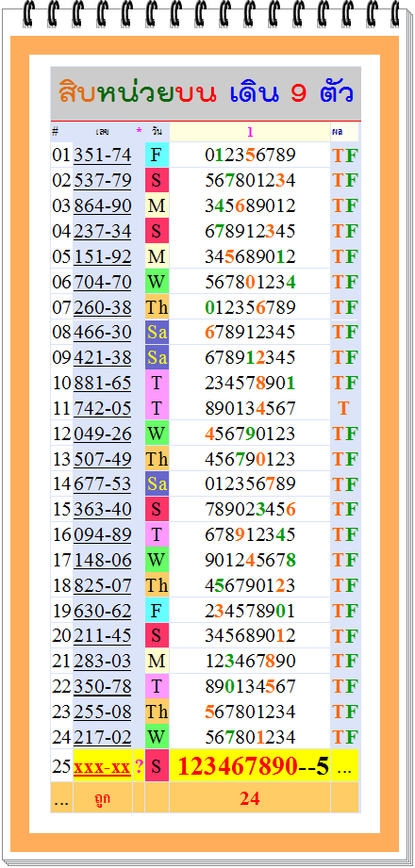Click the underlined number 351-74
This screenshot has width=415, height=868.
coord(103,156)
